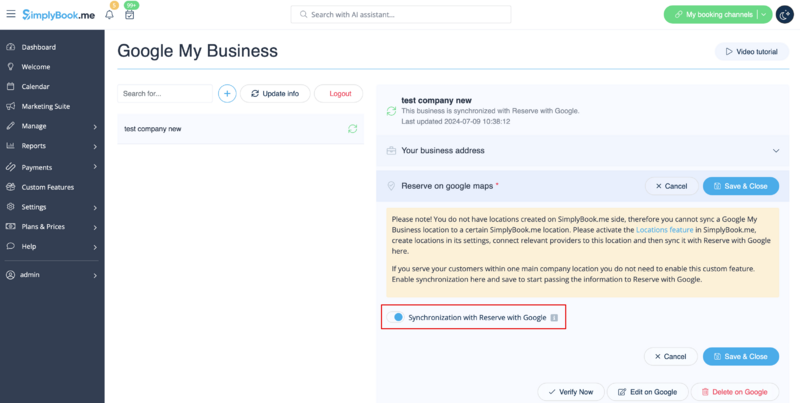
Task: Open the hamburger menu icon
Action: pos(11,14)
